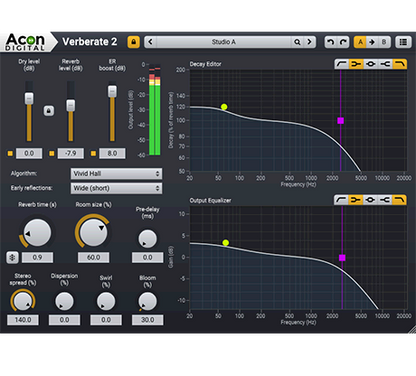This screenshot has width=416, height=376.
Task: Select the B settings slot
Action: [x=384, y=42]
